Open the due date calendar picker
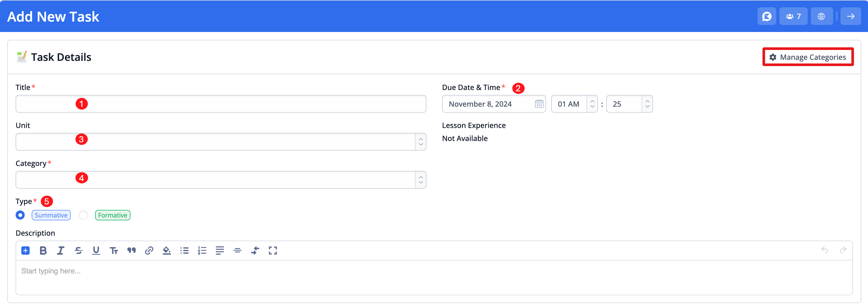 point(539,104)
